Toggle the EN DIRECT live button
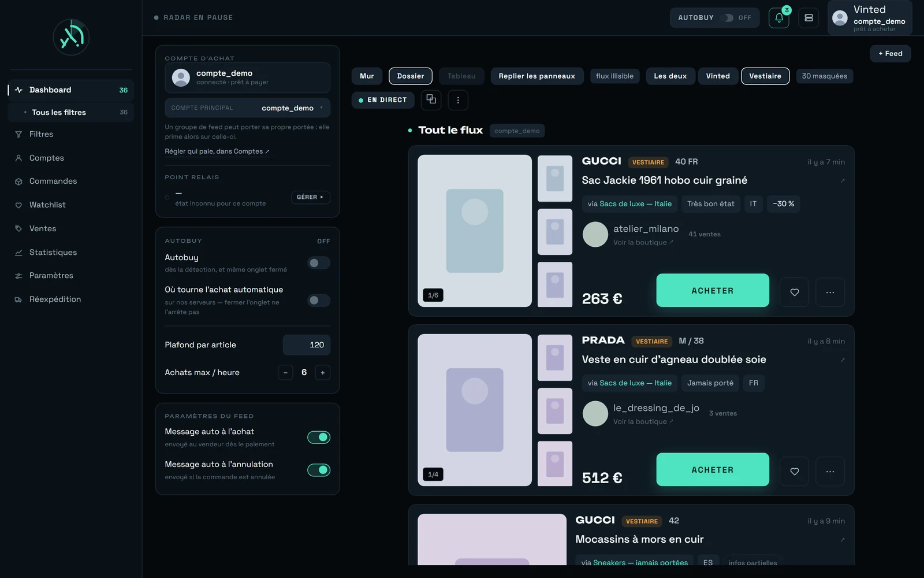The height and width of the screenshot is (578, 924). pyautogui.click(x=383, y=100)
